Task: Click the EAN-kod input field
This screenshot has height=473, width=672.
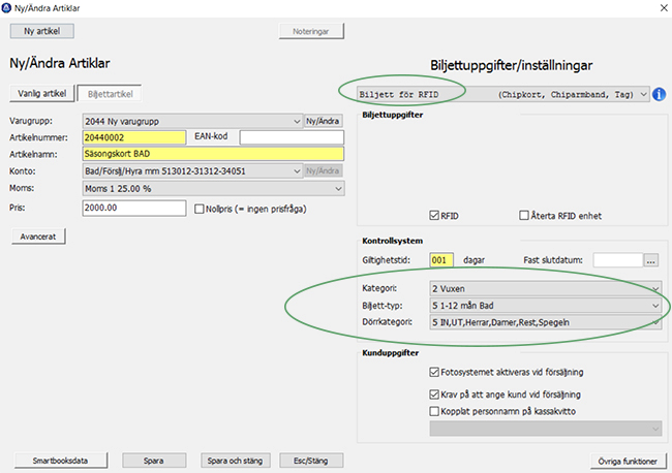Action: point(292,138)
